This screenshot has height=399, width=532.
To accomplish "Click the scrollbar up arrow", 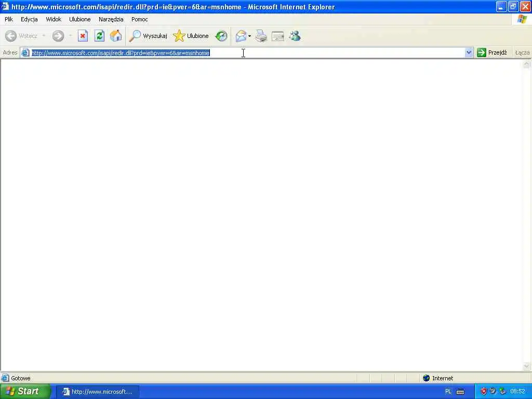I will click(527, 64).
